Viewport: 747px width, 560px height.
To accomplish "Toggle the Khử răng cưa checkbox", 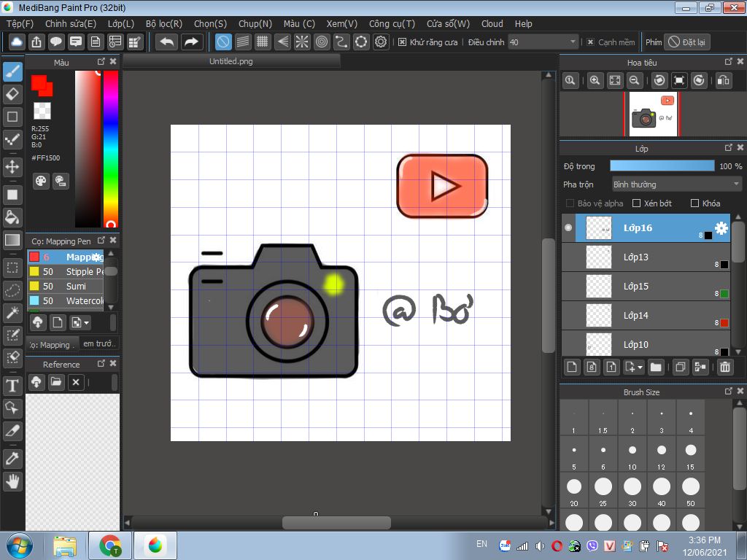I will (402, 42).
